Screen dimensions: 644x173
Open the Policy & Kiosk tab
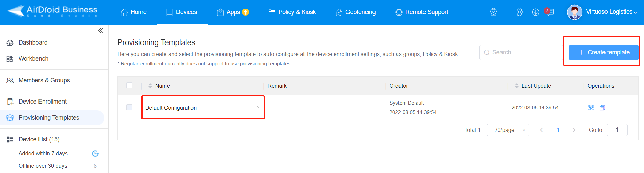(292, 12)
